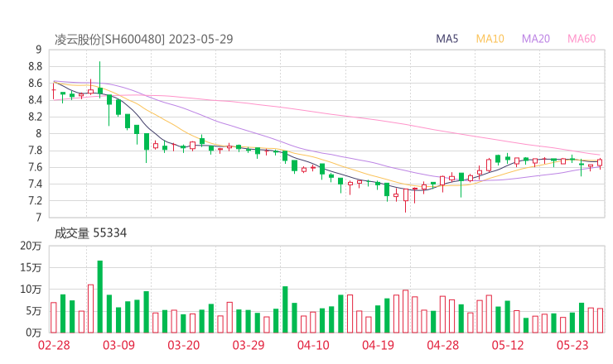Image resolution: width=613 pixels, height=364 pixels.
Task: Click the chart title 凌云股份[SH600480] 2023-05-29
Action: click(x=143, y=39)
